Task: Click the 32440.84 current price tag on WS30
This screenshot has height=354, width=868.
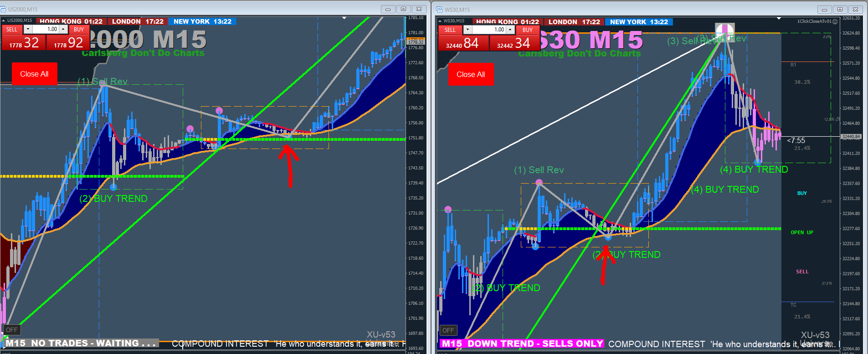Action: coord(851,137)
